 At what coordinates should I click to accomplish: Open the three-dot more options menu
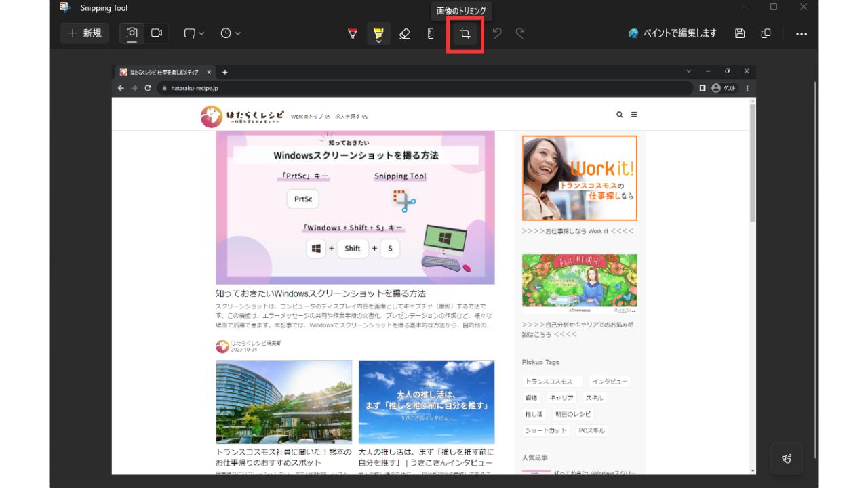click(802, 33)
